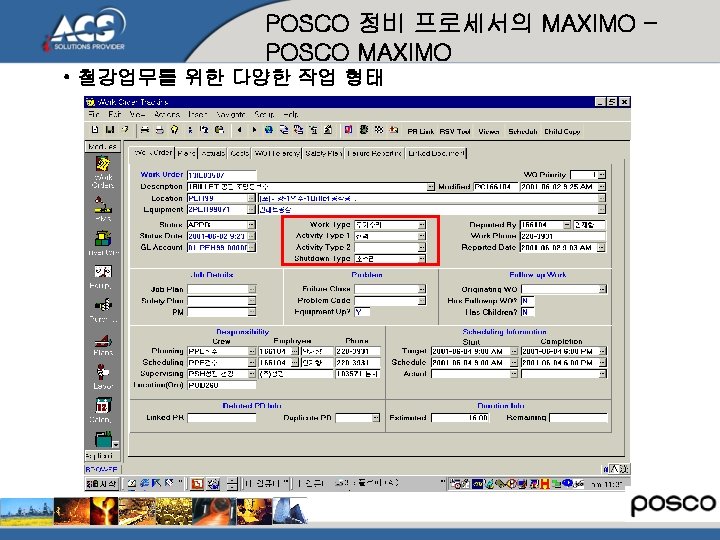Click into the Description field
The image size is (720, 540).
point(307,187)
